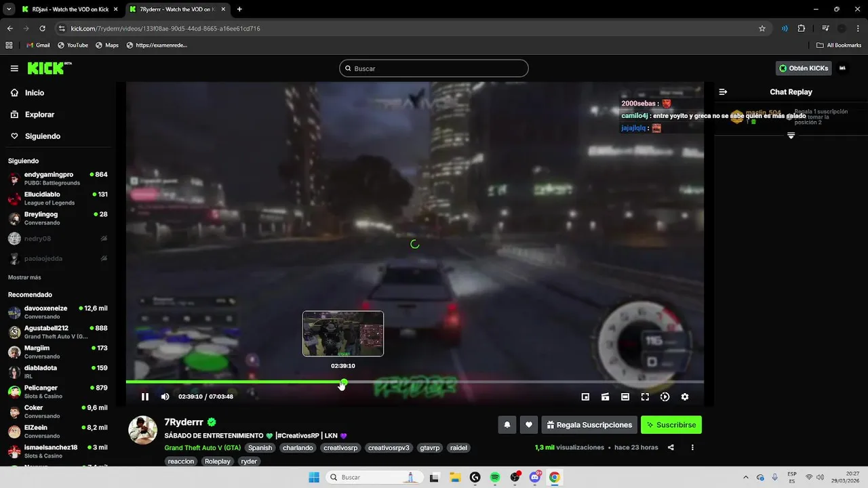The width and height of the screenshot is (868, 488).
Task: Open Ellucidiablo's channel in the sidebar
Action: 58,199
